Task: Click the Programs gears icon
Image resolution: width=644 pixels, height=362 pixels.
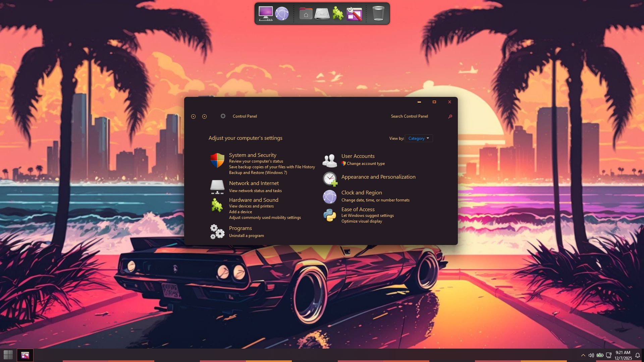Action: pyautogui.click(x=217, y=232)
